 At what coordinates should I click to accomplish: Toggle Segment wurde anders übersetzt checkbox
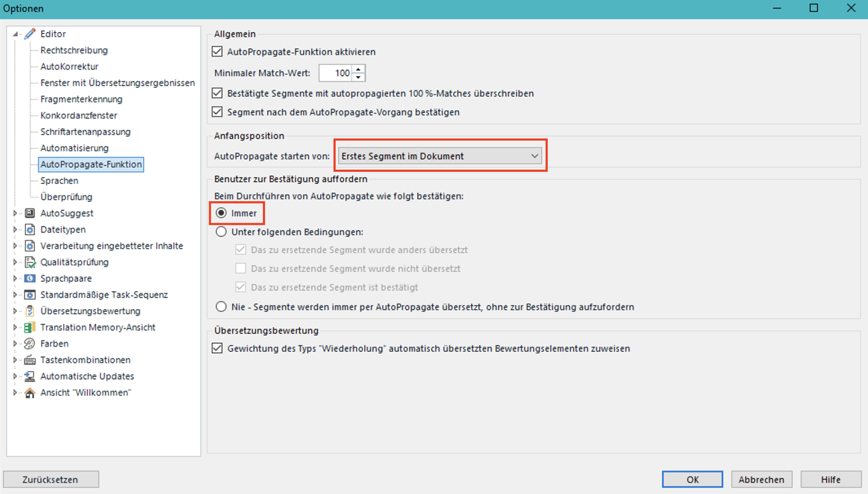pos(241,250)
